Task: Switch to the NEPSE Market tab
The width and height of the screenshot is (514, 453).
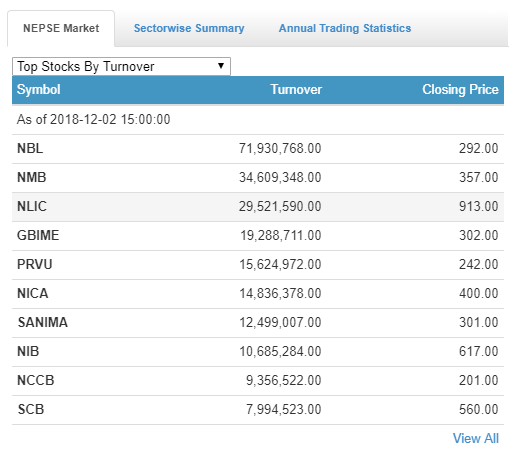Action: 61,28
